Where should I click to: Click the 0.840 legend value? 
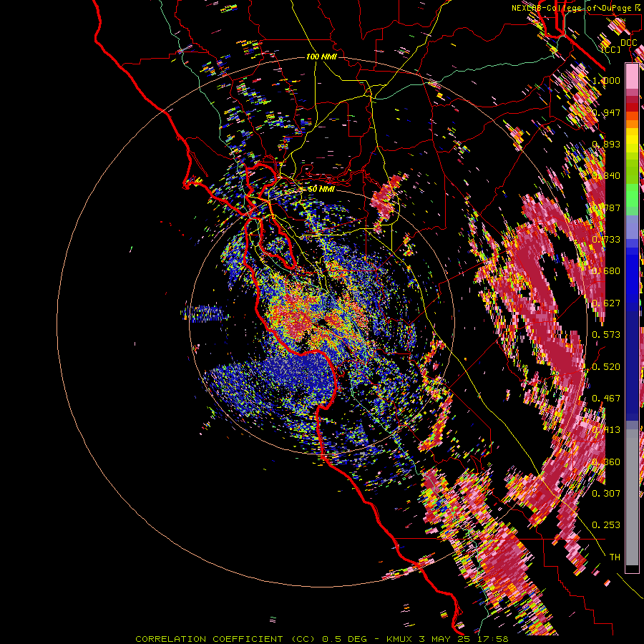606,176
